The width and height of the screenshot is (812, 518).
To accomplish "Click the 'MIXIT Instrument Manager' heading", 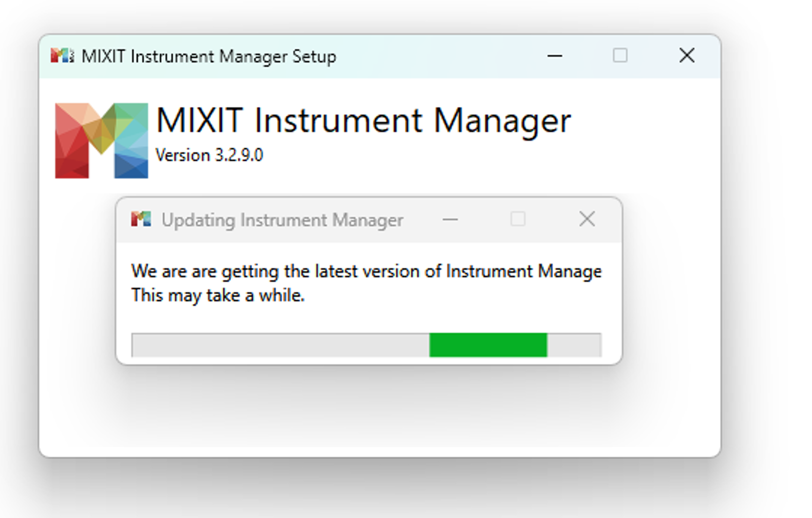I will pyautogui.click(x=363, y=121).
